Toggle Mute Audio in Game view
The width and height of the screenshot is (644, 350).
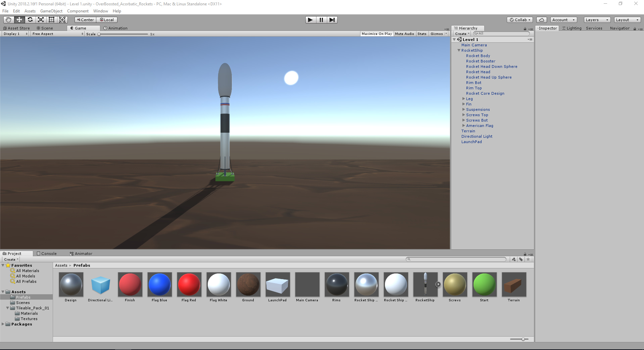(404, 34)
